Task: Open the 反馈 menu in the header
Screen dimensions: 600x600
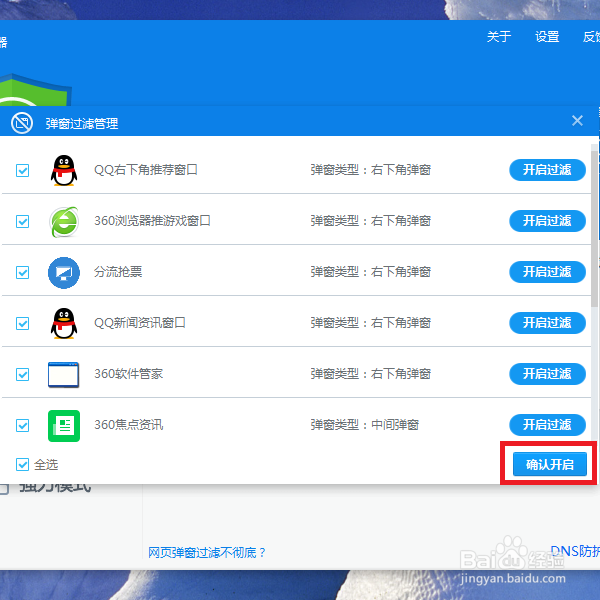Action: (591, 37)
